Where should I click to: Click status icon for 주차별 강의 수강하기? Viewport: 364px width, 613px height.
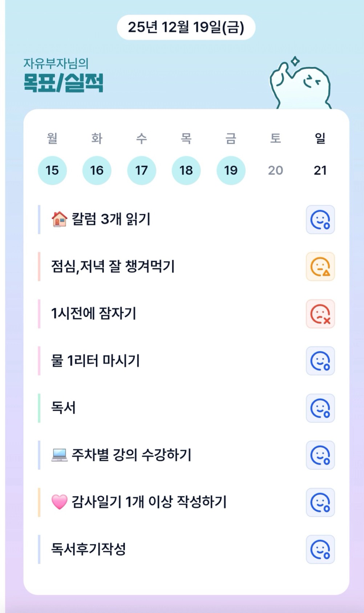[320, 455]
